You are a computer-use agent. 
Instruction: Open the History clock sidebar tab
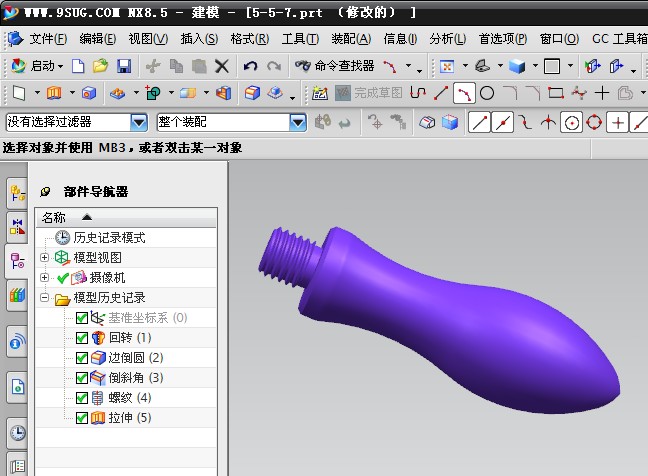pos(17,433)
